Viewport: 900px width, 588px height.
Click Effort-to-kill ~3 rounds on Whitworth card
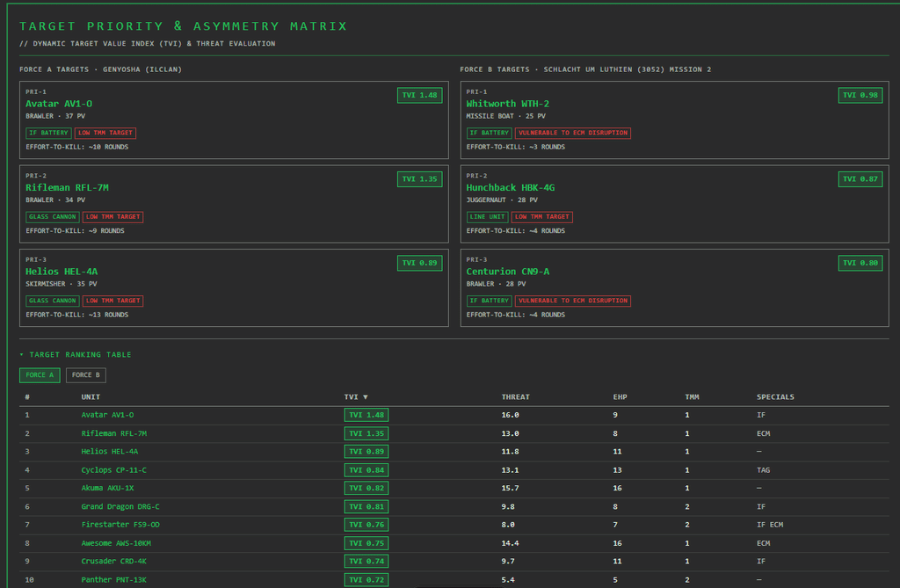[x=515, y=147]
